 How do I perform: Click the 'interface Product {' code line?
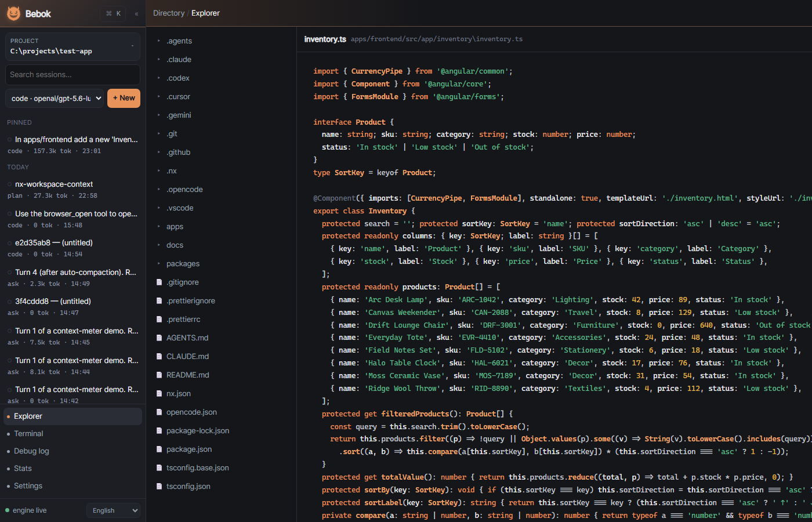click(x=354, y=122)
